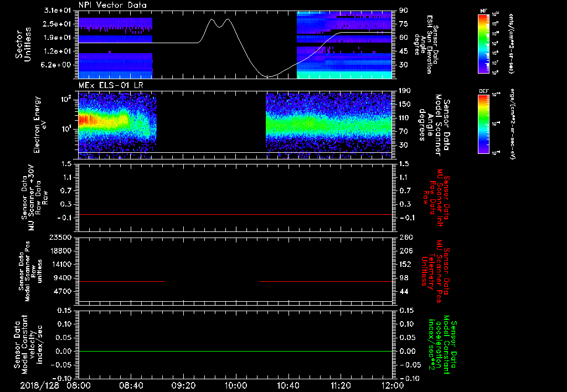Click the 4700 scanner position tick label
567x392 pixels.
pos(63,291)
